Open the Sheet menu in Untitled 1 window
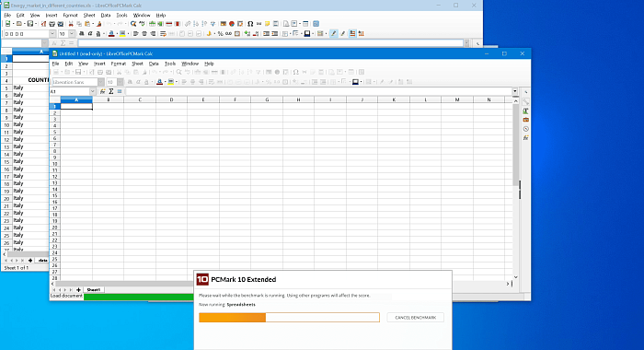 coord(137,64)
